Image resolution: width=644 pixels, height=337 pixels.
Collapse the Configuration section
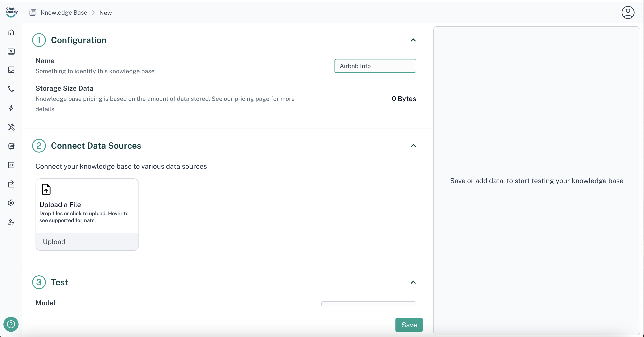(x=413, y=40)
